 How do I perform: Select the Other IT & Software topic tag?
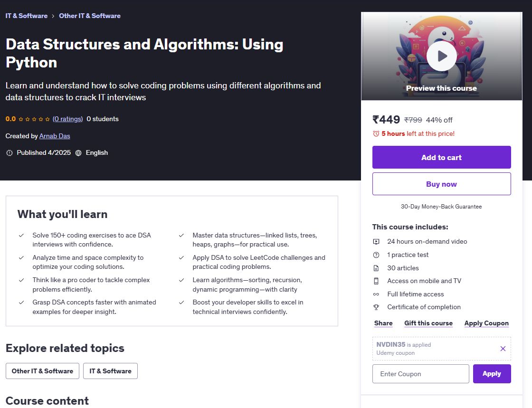(x=42, y=371)
